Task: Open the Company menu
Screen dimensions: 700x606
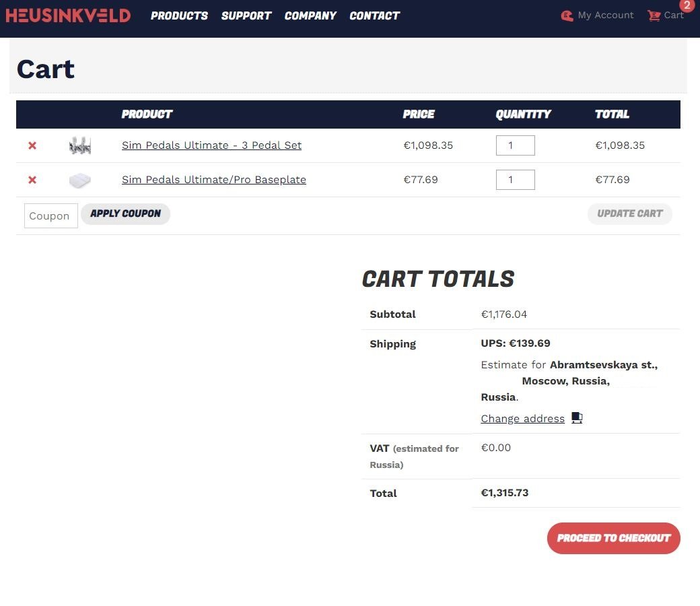Action: coord(310,15)
